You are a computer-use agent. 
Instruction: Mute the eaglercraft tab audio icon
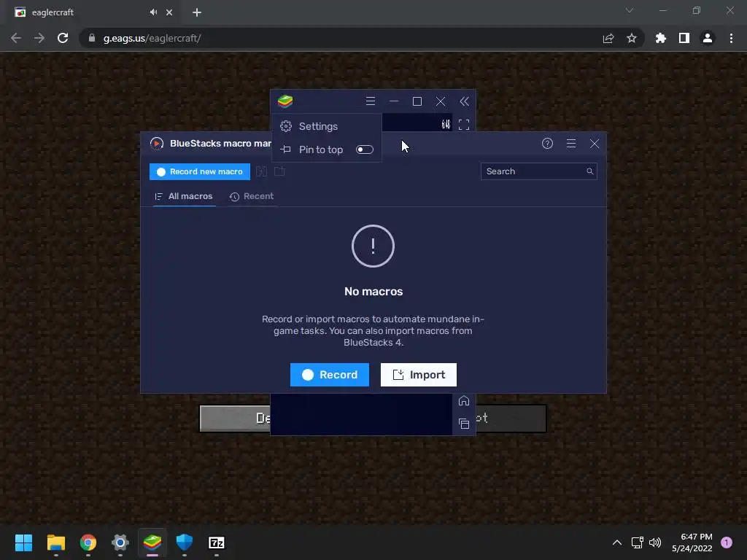coord(153,12)
